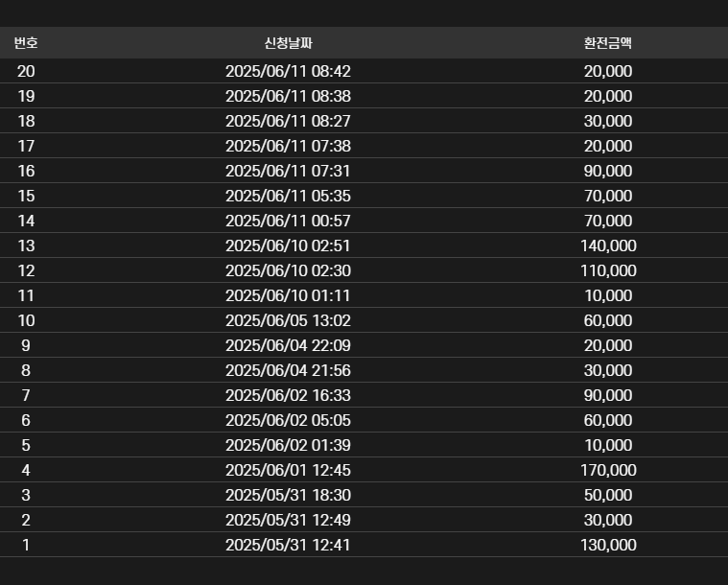Click the date 2025/06/11 05:35

point(288,196)
